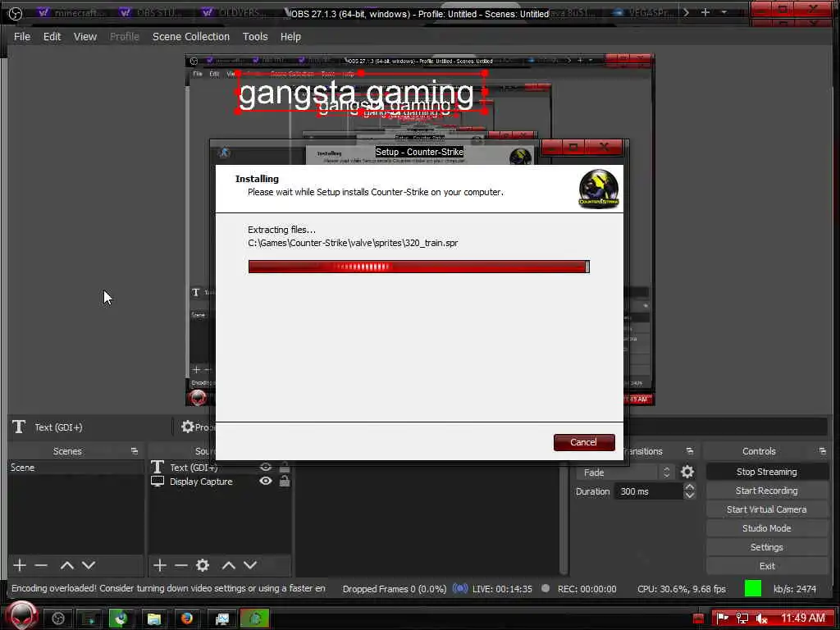Open the Edit menu

(52, 36)
